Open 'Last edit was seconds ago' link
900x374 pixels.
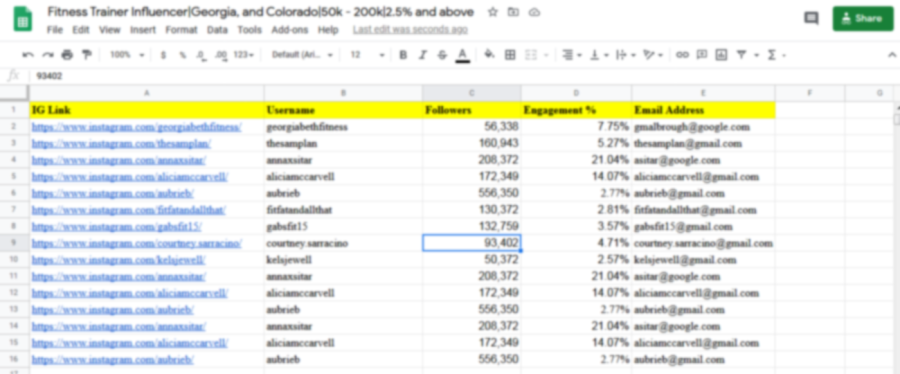tap(410, 30)
